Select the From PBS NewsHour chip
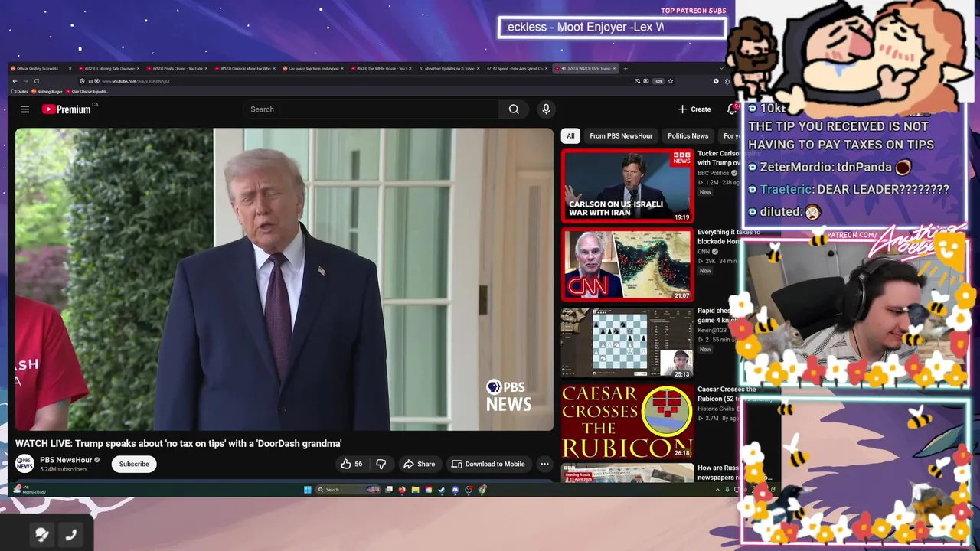Image resolution: width=980 pixels, height=551 pixels. tap(621, 135)
